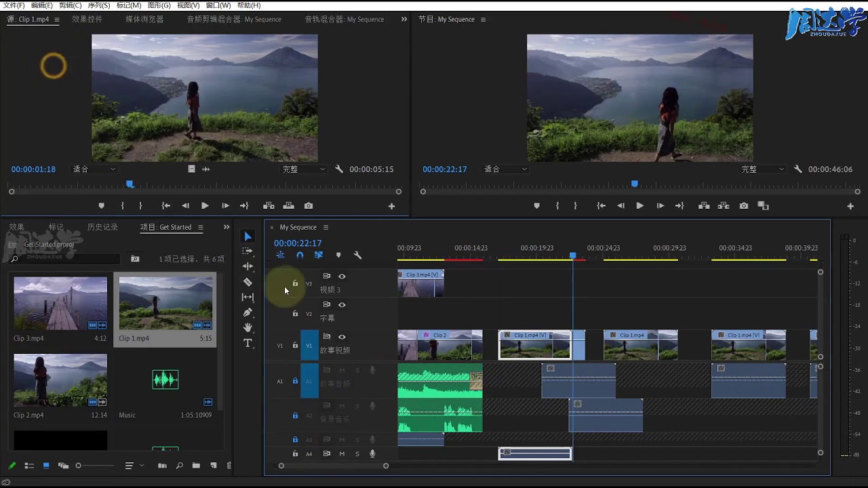Open Program monitor settings wrench

797,169
